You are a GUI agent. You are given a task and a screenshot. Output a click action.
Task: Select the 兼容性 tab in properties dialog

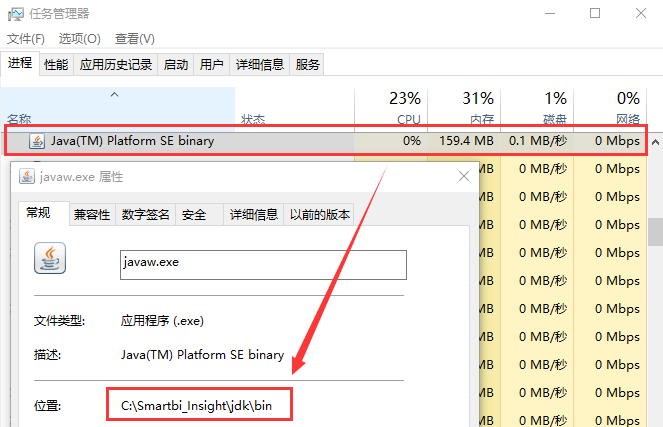(92, 215)
